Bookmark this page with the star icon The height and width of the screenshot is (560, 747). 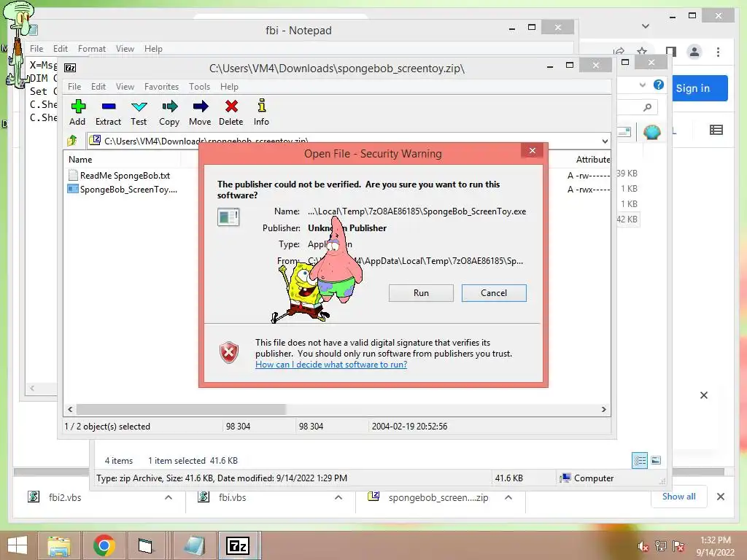click(x=642, y=52)
